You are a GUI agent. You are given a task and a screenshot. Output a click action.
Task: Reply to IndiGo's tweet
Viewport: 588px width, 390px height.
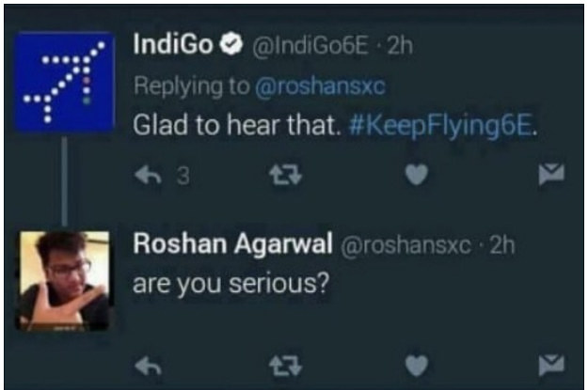tap(148, 175)
